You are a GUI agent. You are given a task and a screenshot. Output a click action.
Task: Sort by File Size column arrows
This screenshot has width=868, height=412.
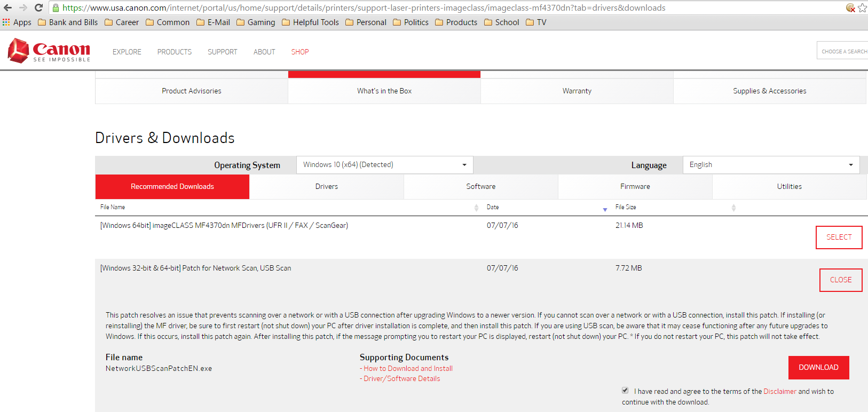(733, 208)
